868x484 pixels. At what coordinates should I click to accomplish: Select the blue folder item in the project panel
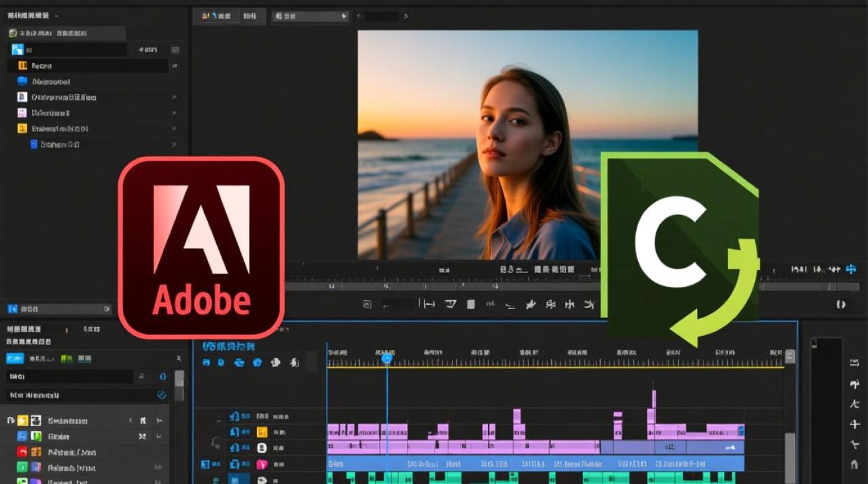[x=23, y=81]
